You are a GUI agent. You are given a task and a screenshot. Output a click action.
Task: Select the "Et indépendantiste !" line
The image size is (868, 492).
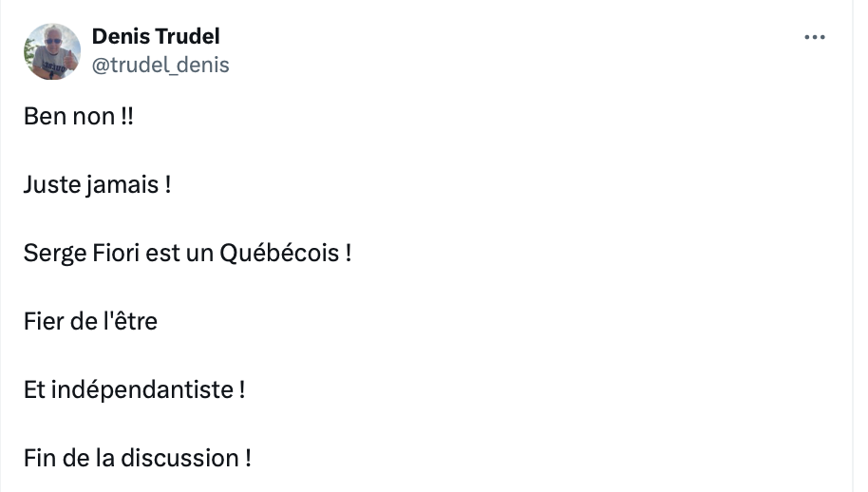(x=135, y=390)
